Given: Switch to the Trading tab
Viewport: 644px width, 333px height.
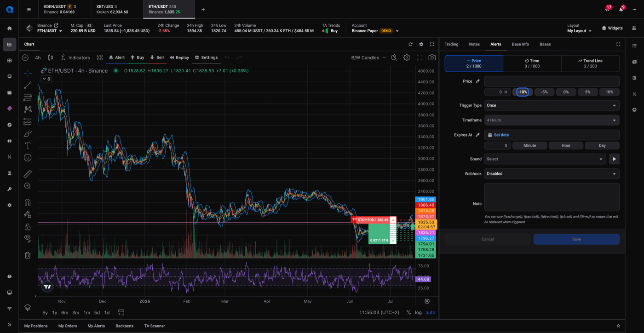Looking at the screenshot, I should click(x=451, y=44).
